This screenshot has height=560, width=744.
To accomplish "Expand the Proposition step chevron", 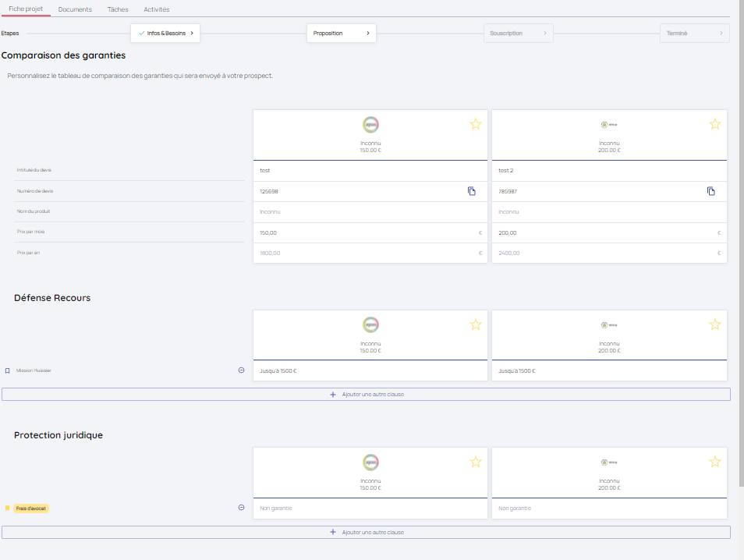I will coord(367,34).
